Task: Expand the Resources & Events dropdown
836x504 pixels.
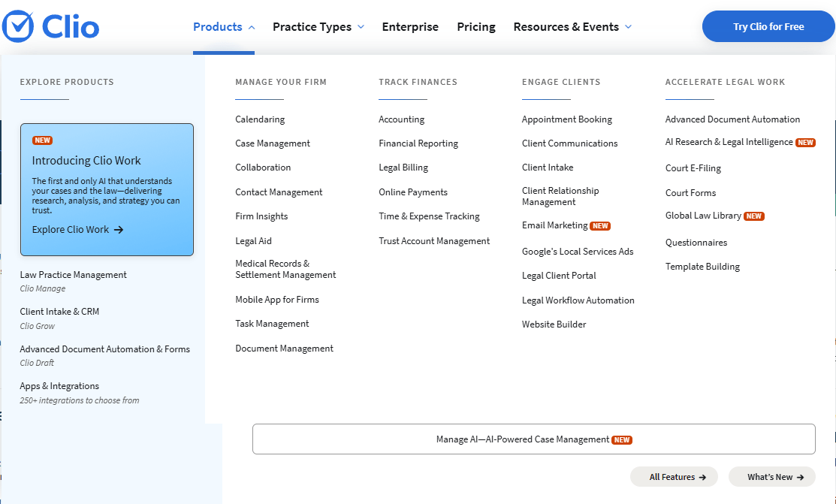Action: click(572, 27)
